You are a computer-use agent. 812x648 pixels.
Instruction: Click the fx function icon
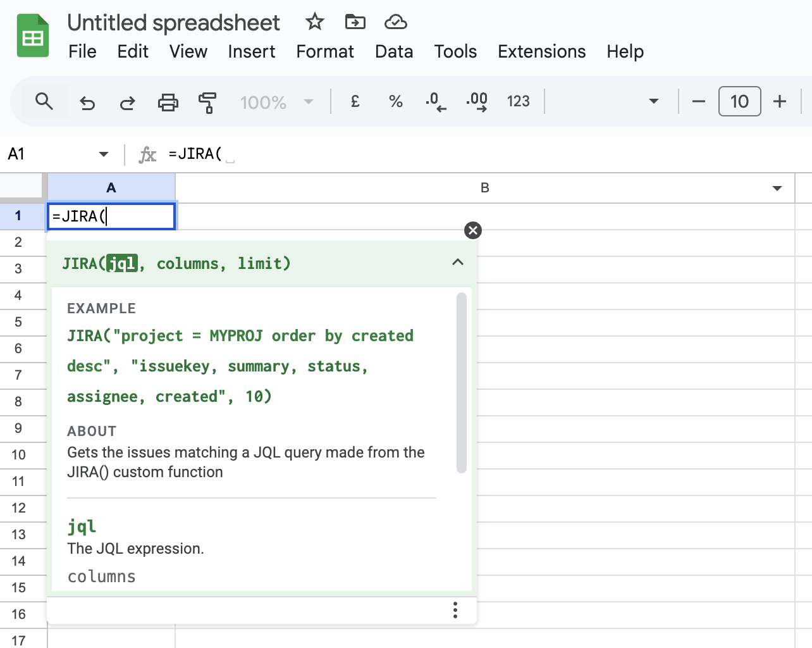[x=147, y=154]
